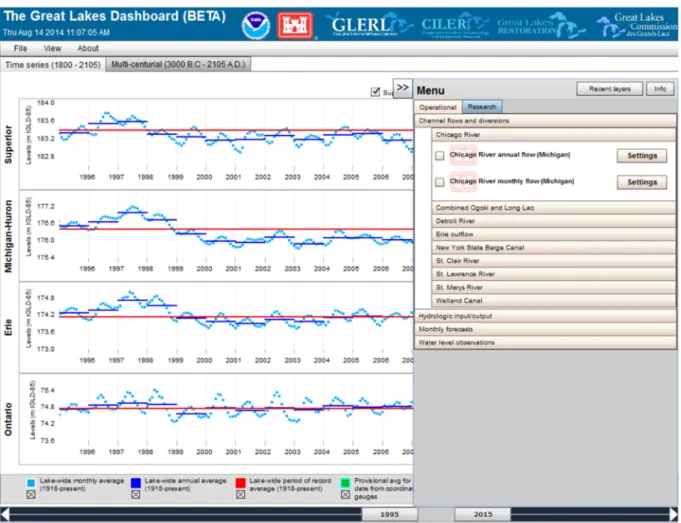Collapse menu with the >> arrow button
Viewport: 681px width, 523px height.
403,88
